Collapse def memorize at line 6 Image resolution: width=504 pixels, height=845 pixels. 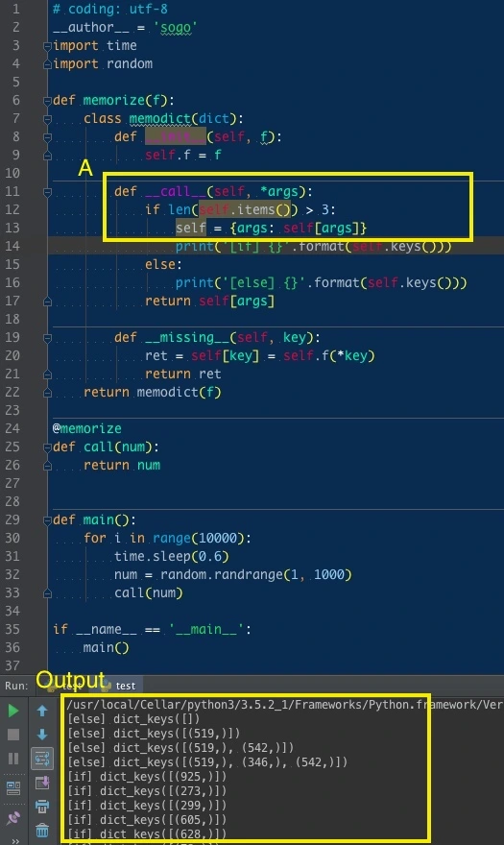point(47,100)
